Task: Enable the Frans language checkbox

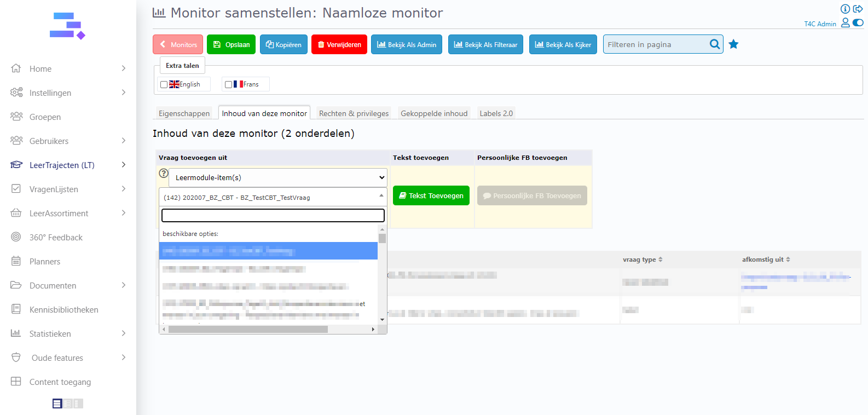Action: click(228, 85)
